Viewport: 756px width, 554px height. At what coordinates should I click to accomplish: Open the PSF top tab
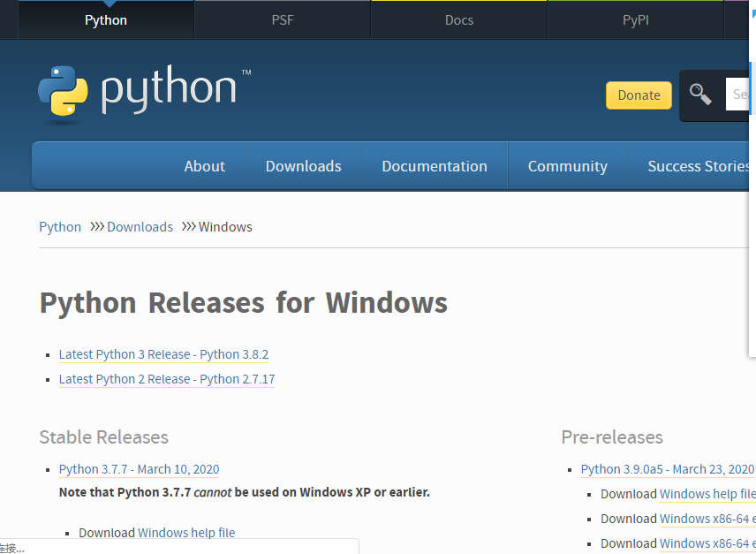click(283, 20)
